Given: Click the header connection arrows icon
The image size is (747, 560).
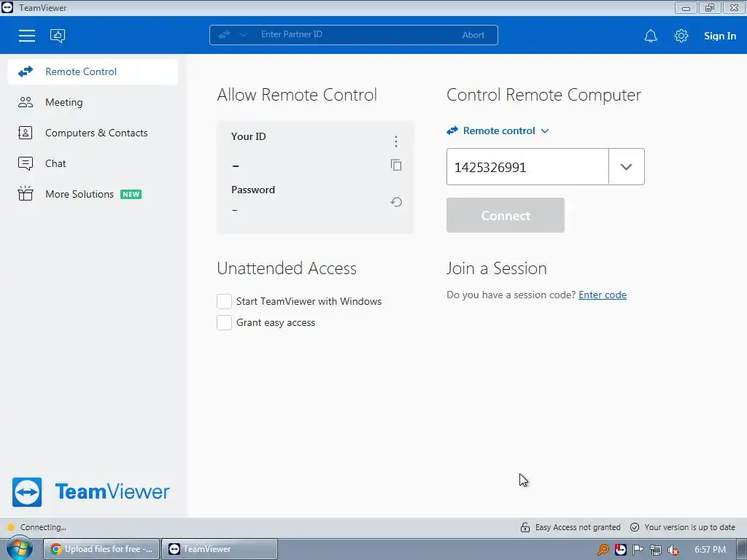Looking at the screenshot, I should click(x=225, y=34).
